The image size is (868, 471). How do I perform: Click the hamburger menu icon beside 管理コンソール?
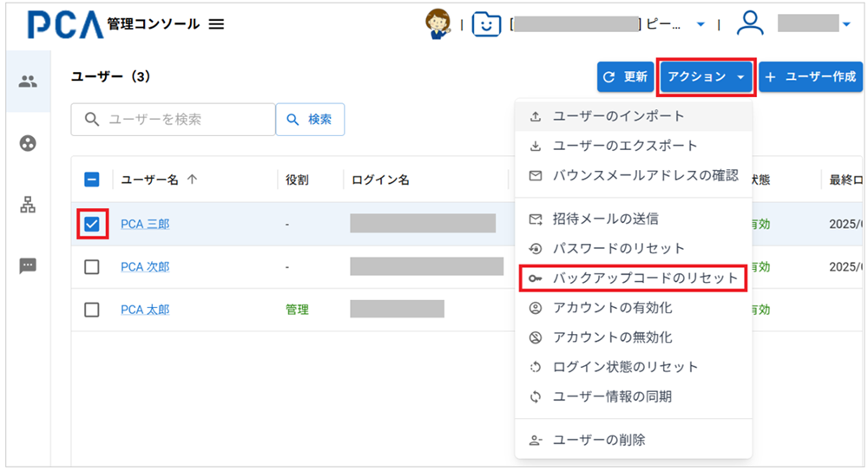pyautogui.click(x=217, y=25)
